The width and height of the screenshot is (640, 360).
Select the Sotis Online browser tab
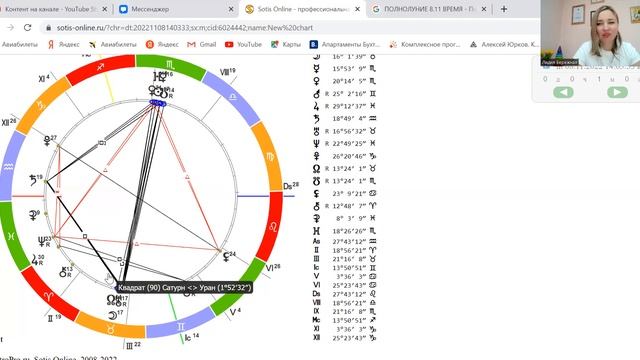[x=302, y=9]
